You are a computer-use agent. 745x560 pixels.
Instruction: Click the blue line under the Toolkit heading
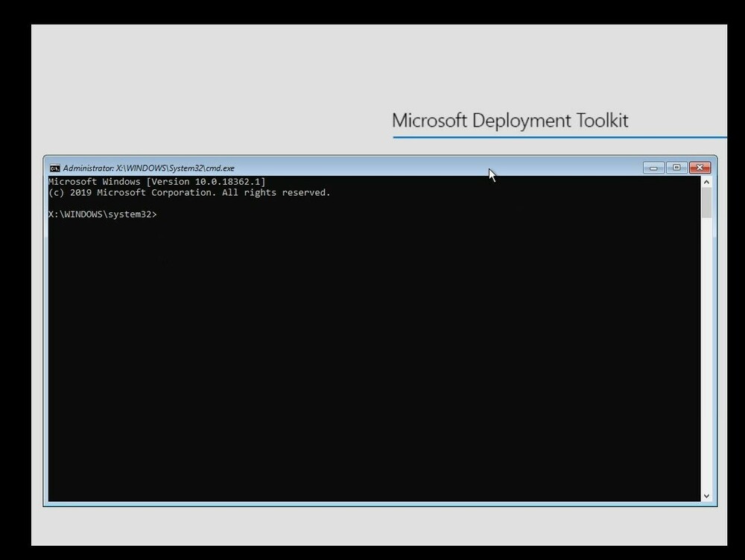point(559,137)
